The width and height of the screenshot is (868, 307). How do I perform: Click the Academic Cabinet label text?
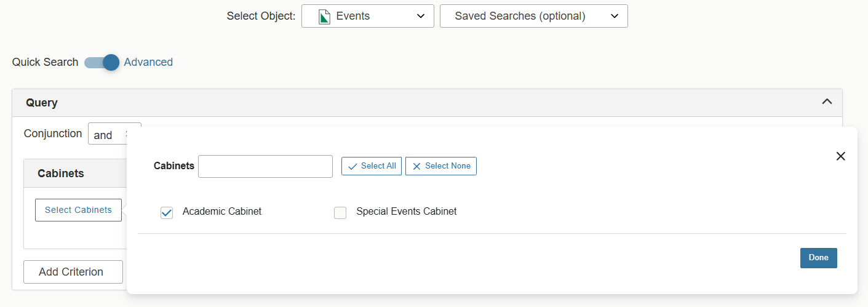(221, 212)
